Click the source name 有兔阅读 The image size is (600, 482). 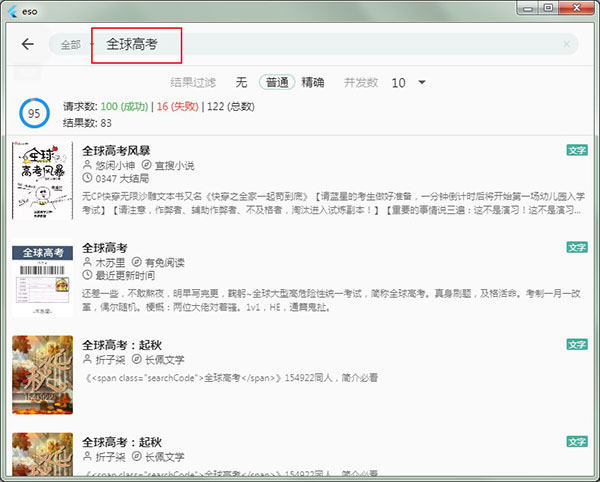click(x=165, y=262)
